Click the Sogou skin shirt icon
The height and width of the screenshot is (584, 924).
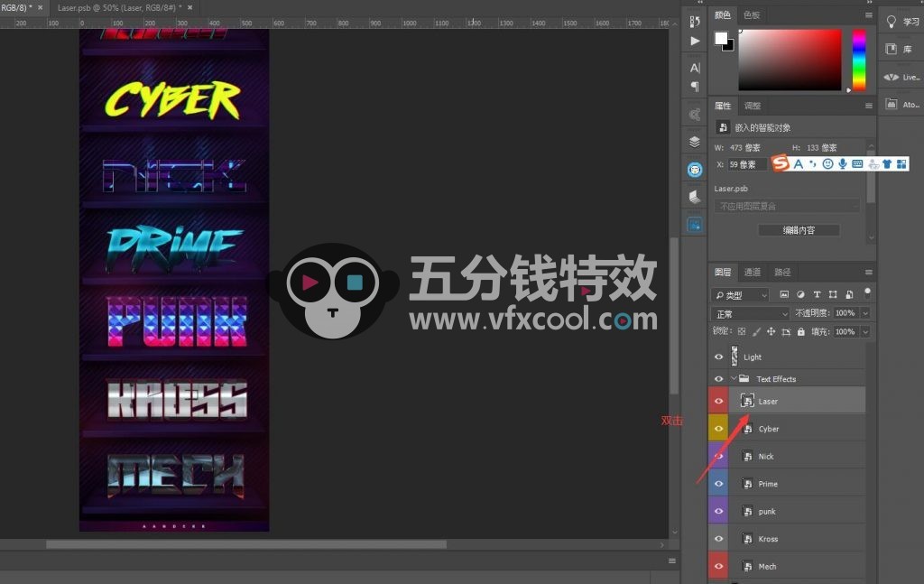click(887, 163)
